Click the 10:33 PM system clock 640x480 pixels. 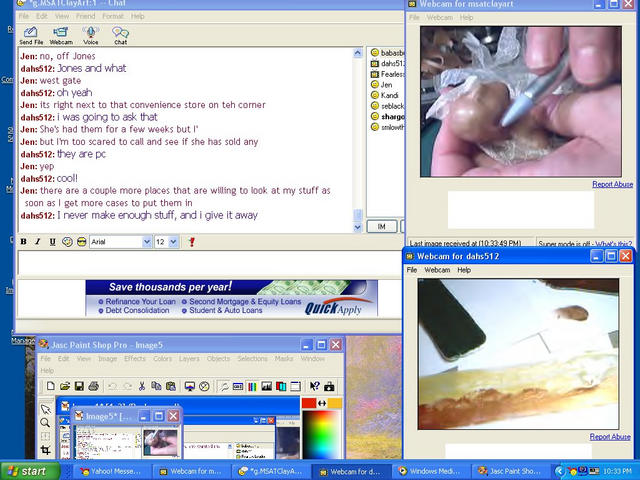click(618, 471)
